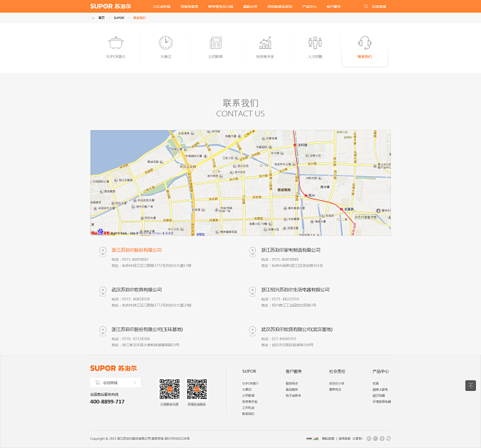Image resolution: width=481 pixels, height=448 pixels.
Task: Click the phone number 027-84680393
Action: tap(284, 339)
